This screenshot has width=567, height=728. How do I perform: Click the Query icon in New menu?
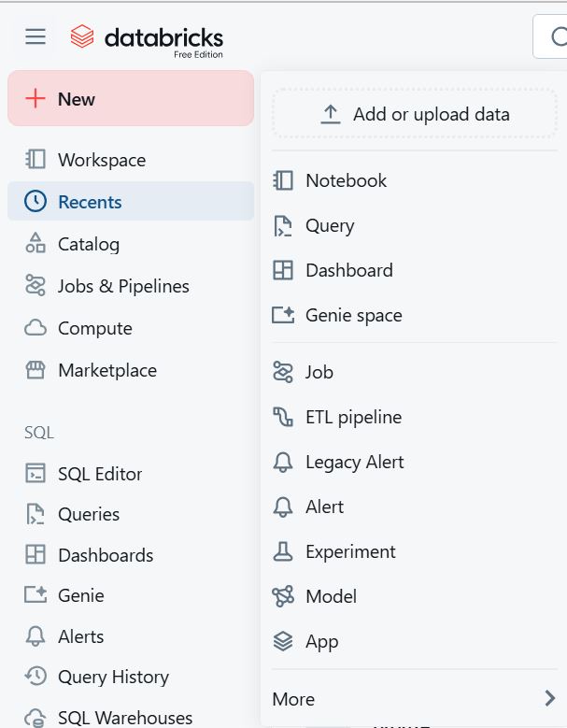pos(283,225)
